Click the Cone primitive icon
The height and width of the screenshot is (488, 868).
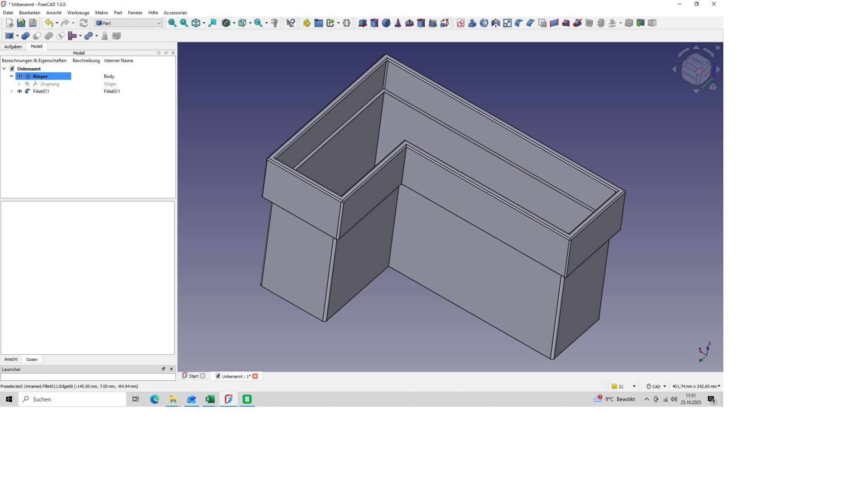point(398,23)
